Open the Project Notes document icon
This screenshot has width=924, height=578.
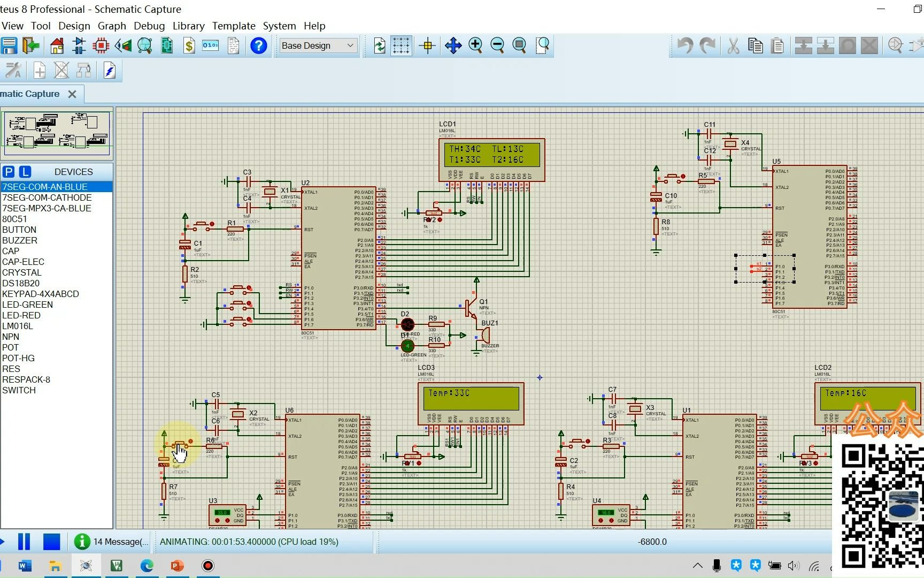click(x=233, y=45)
